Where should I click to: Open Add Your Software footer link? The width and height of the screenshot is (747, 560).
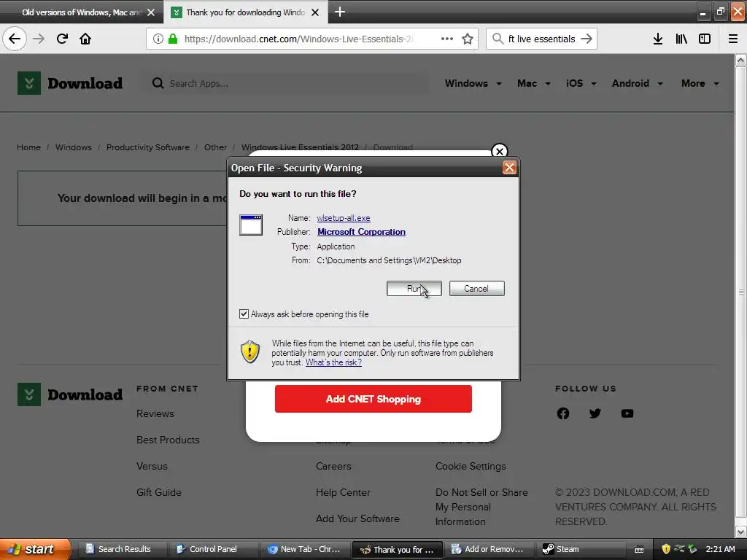[357, 518]
